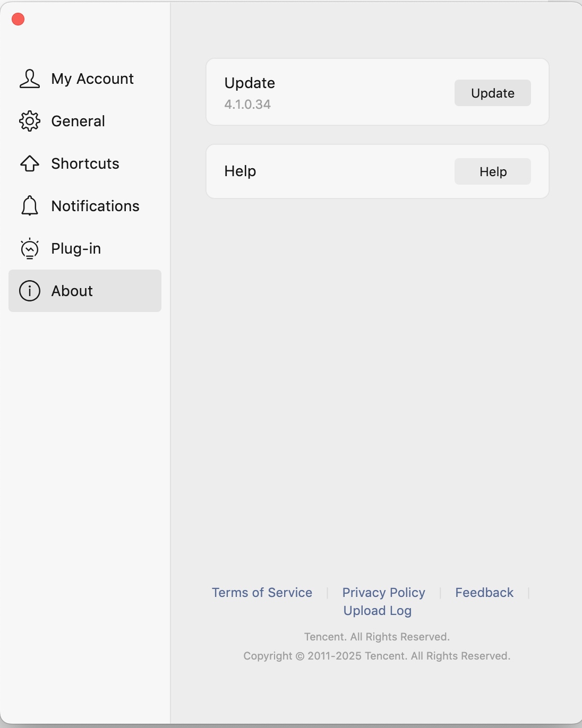Open the My Account settings label
Viewport: 582px width, 728px height.
tap(92, 79)
